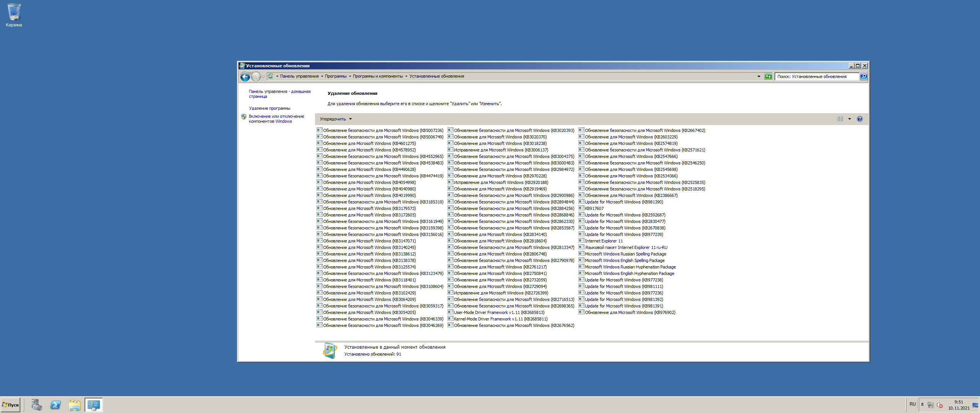Select Update for Microsoft Windows (KB981390)
The height and width of the screenshot is (413, 980).
(621, 202)
